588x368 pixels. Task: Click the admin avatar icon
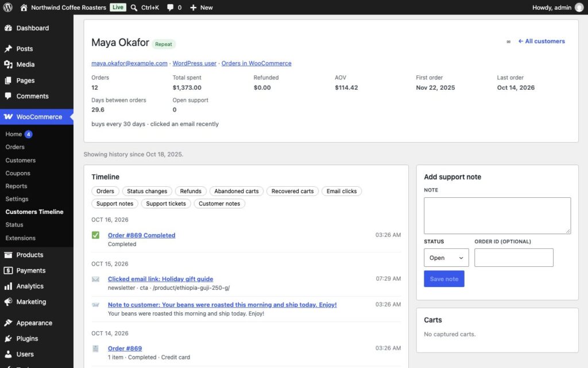pyautogui.click(x=579, y=7)
